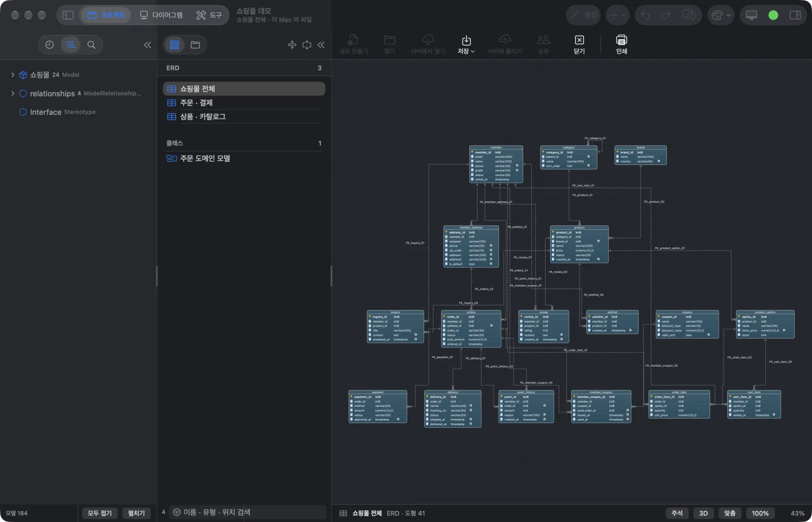
Task: Open the plus add dropdown
Action: (x=618, y=15)
